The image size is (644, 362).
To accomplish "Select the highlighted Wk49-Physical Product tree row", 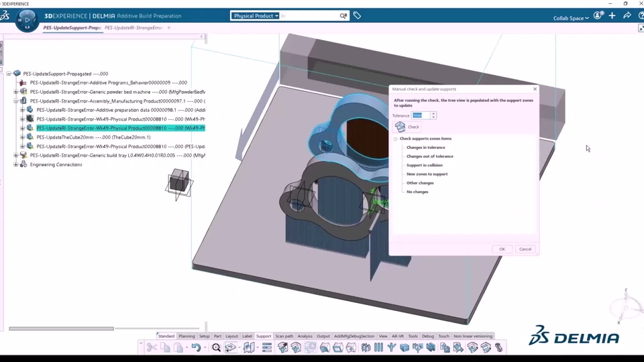I will [x=121, y=128].
